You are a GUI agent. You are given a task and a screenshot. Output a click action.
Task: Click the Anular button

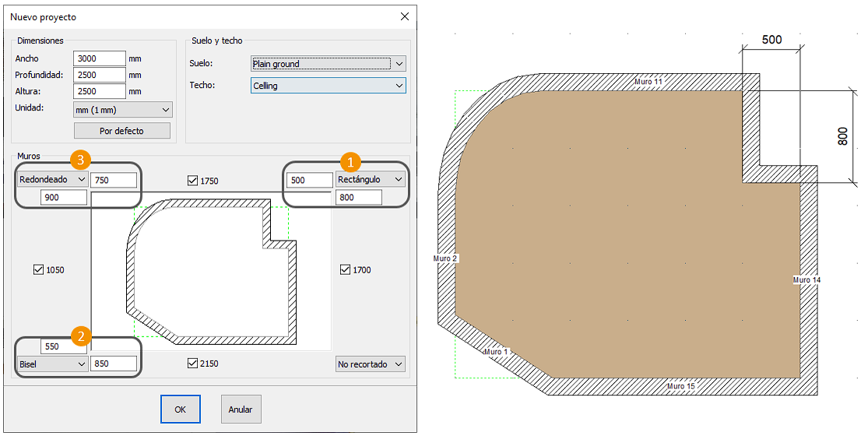pos(241,410)
